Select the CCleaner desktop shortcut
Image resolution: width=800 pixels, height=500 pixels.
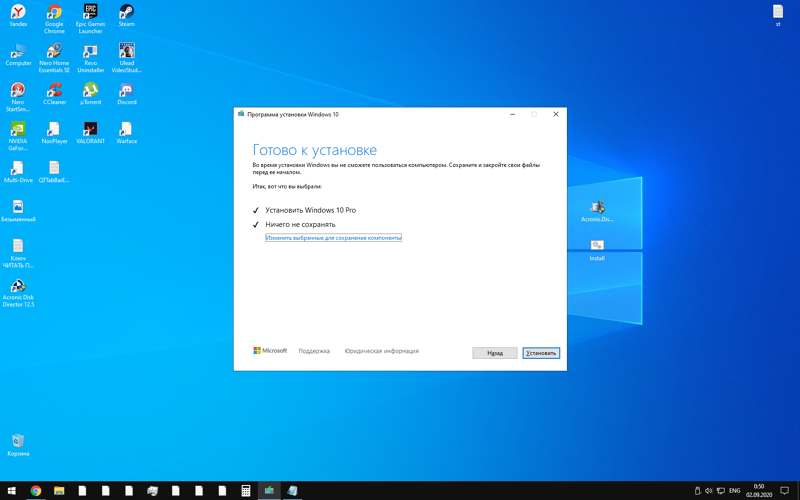(x=54, y=93)
